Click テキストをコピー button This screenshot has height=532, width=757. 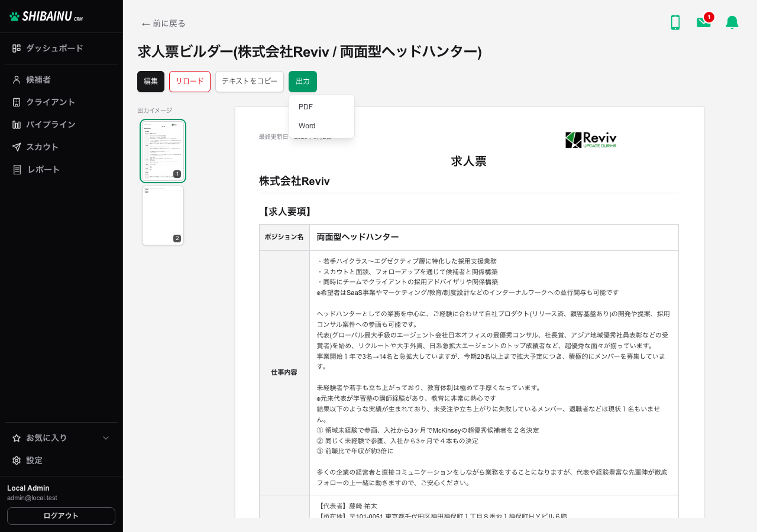click(250, 82)
